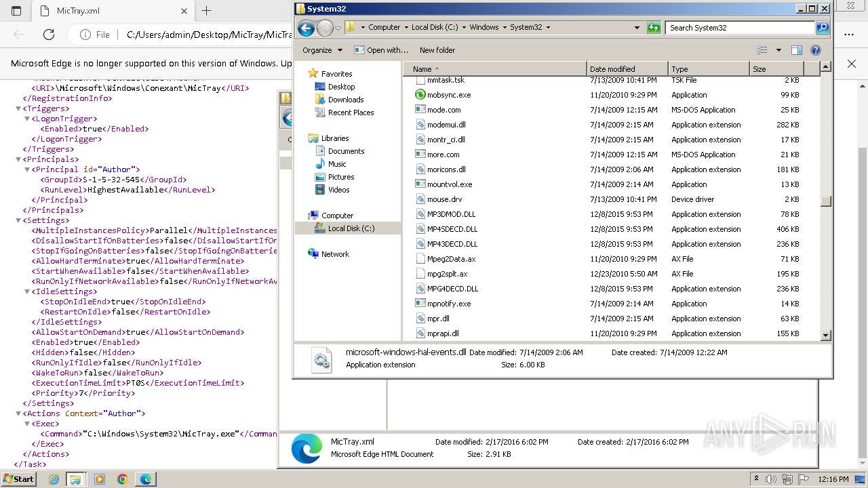This screenshot has height=488, width=868.
Task: Select the mpnotify.exe file icon
Action: point(420,304)
